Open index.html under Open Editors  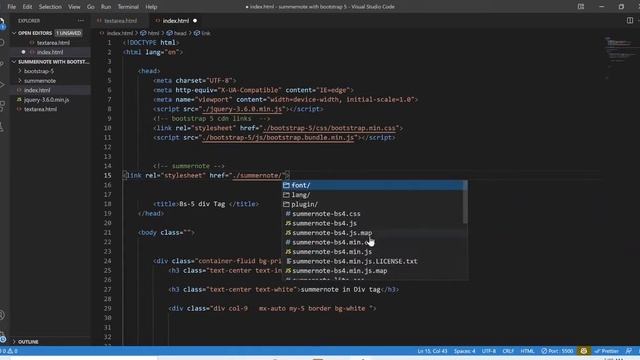pos(50,52)
